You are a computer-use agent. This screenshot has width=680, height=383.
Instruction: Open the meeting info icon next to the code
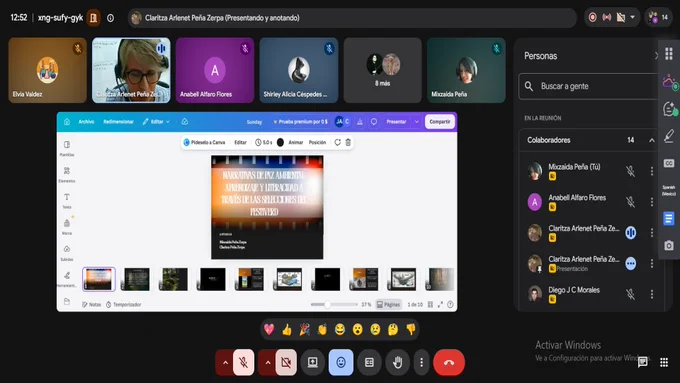(x=111, y=18)
